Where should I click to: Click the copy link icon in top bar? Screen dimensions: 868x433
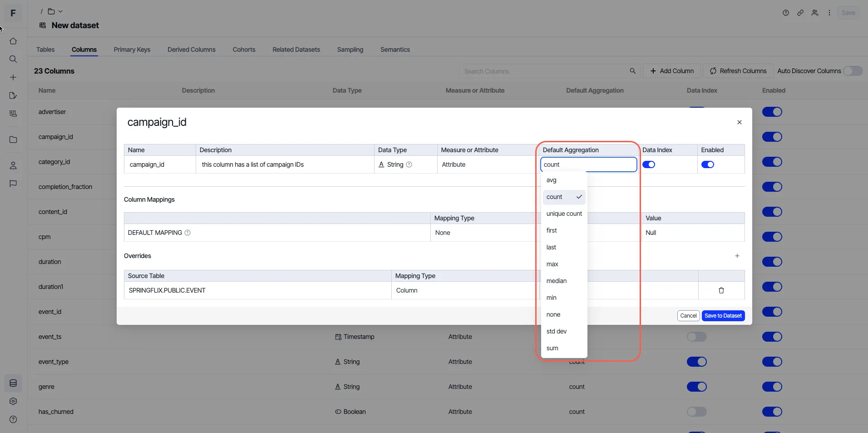(x=800, y=13)
